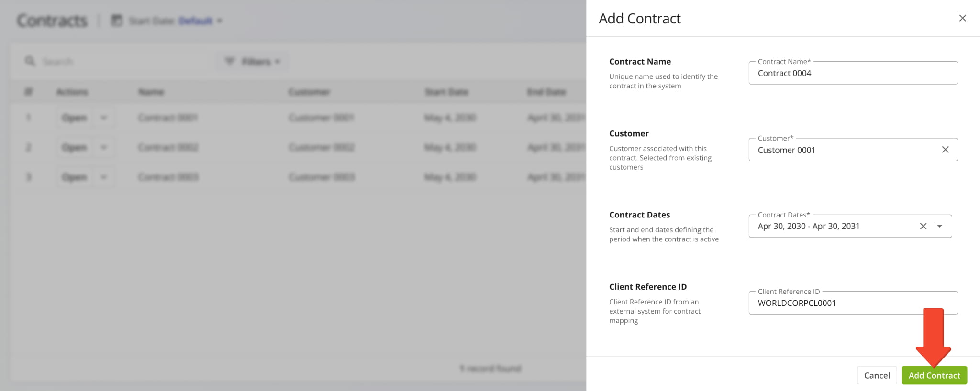This screenshot has width=980, height=391.
Task: Sort by the Start Date column header
Action: tap(446, 92)
